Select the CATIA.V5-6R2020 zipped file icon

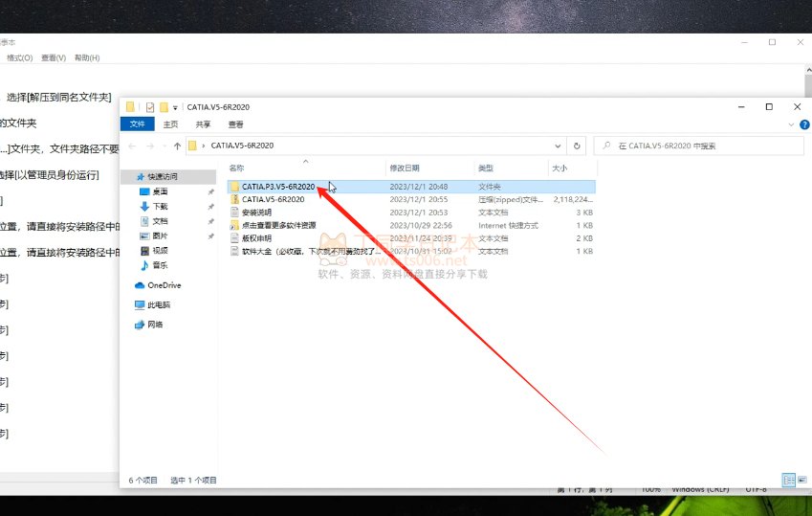pos(234,200)
